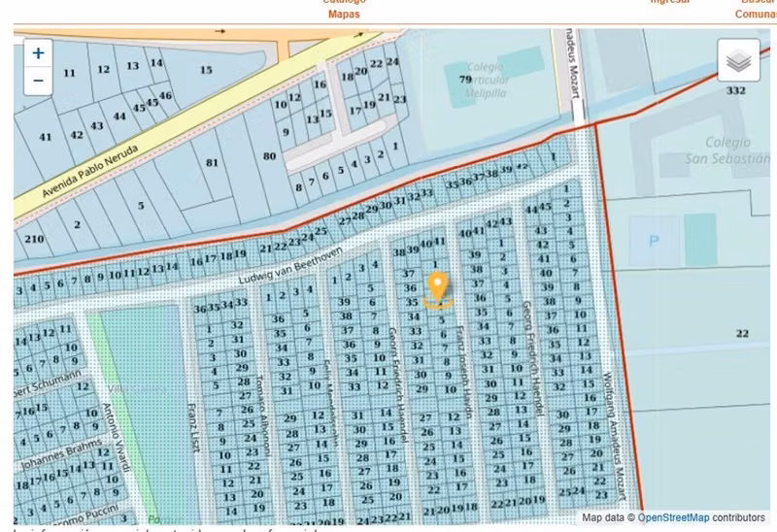Select the Ludwig van Beethoven street label
The image size is (777, 532).
(x=290, y=265)
